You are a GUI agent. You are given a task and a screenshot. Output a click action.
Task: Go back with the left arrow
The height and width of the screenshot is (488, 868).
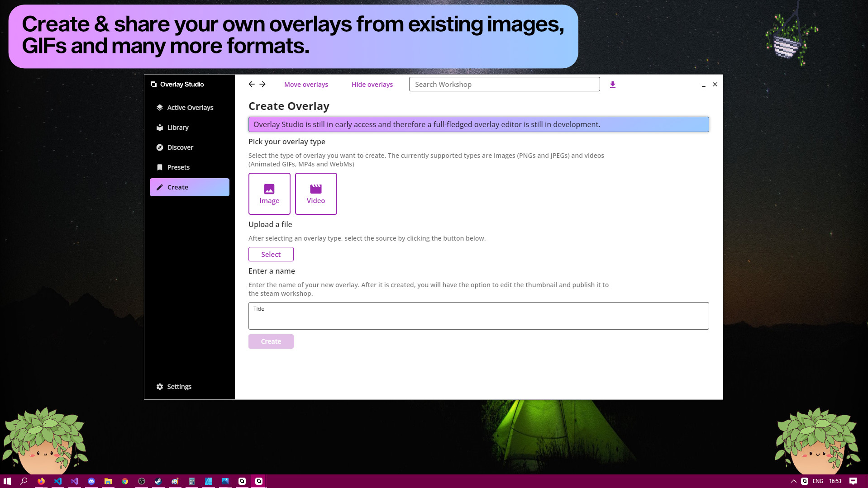pyautogui.click(x=252, y=84)
